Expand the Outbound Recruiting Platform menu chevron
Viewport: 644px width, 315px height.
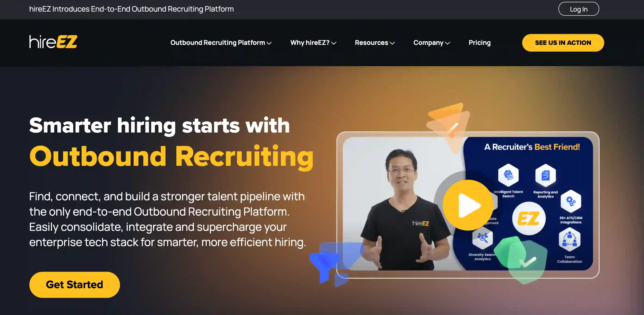[x=269, y=43]
